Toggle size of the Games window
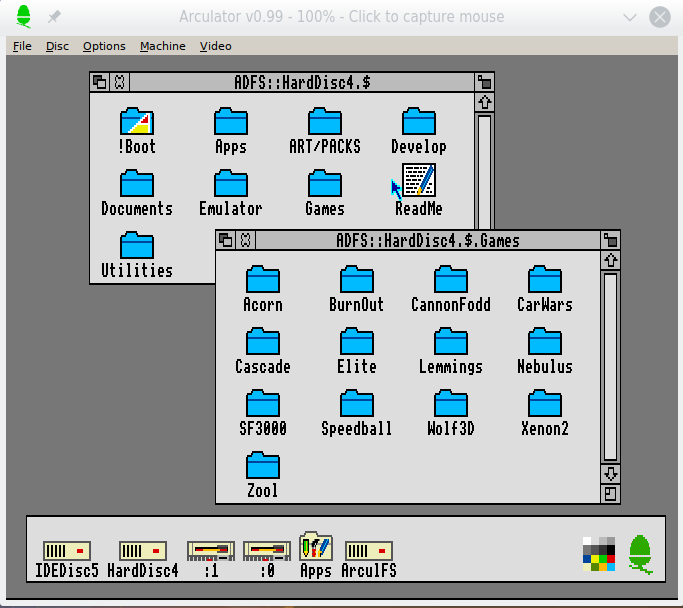 [610, 240]
